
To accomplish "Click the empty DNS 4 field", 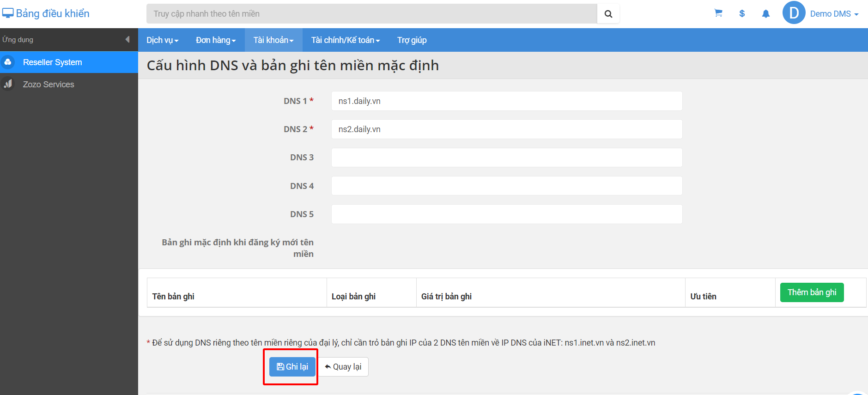I will [x=507, y=186].
